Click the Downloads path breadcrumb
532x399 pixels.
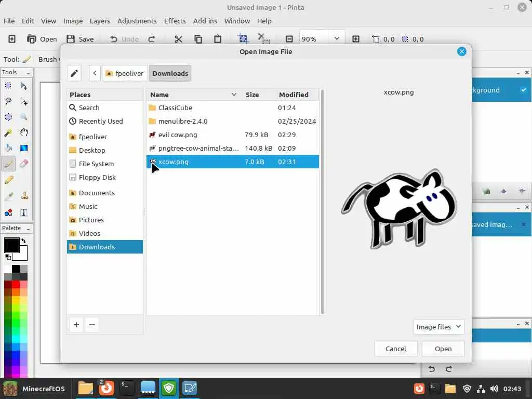click(170, 73)
